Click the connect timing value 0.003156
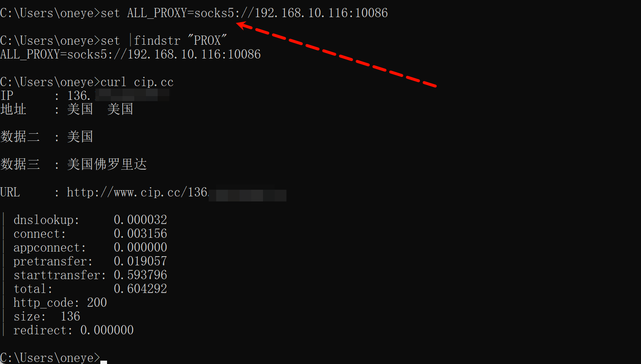This screenshot has height=364, width=641. pos(140,234)
